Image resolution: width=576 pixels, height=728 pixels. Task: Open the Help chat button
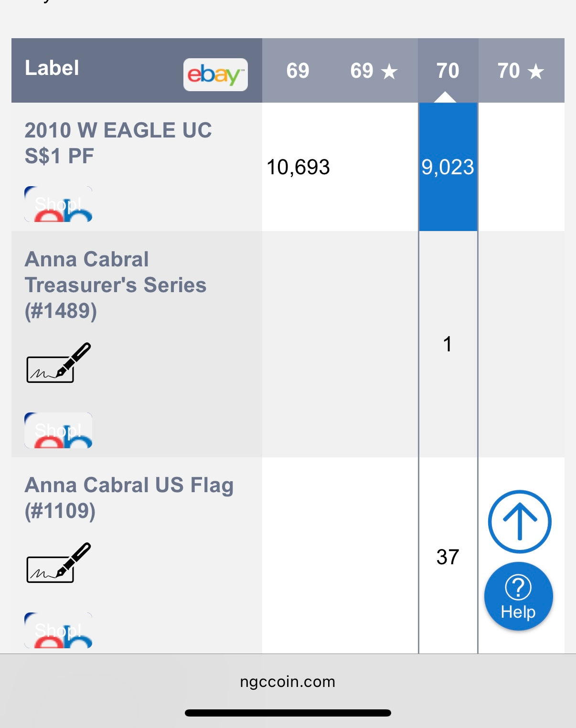click(x=518, y=596)
